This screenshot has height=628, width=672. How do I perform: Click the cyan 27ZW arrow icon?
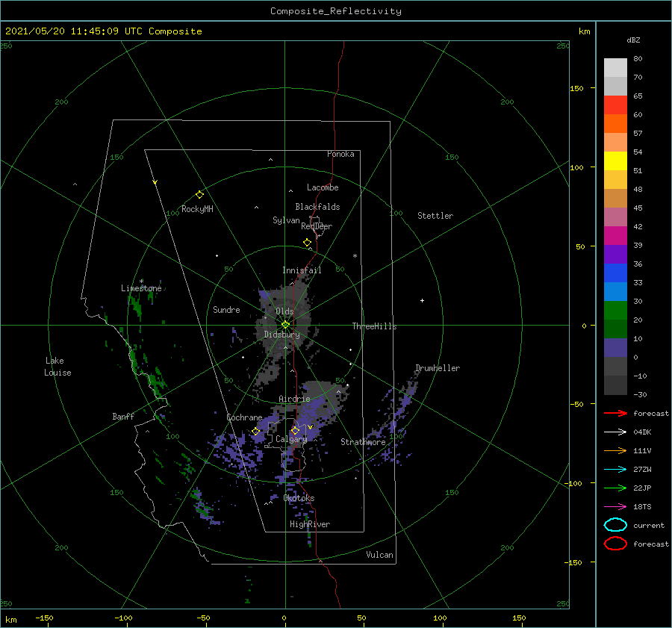pyautogui.click(x=615, y=470)
